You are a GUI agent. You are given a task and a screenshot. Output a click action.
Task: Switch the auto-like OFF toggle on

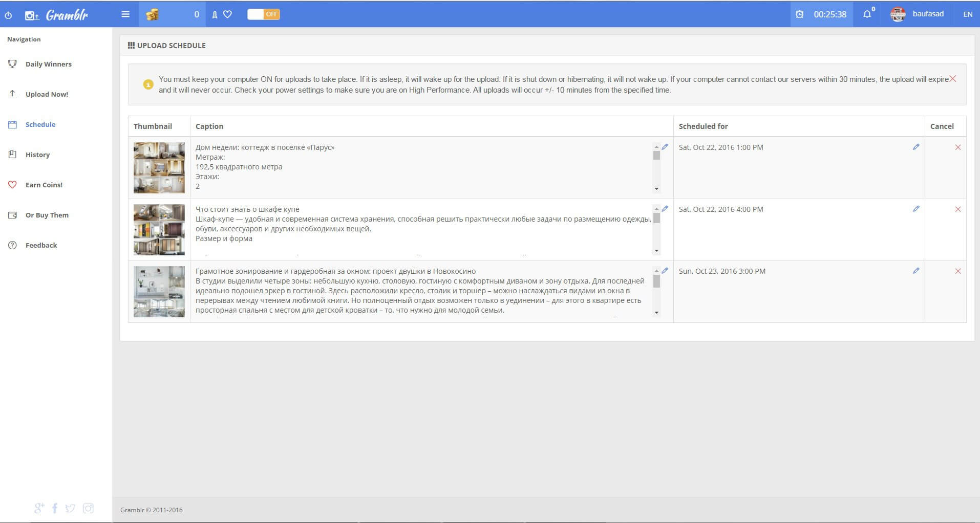263,14
